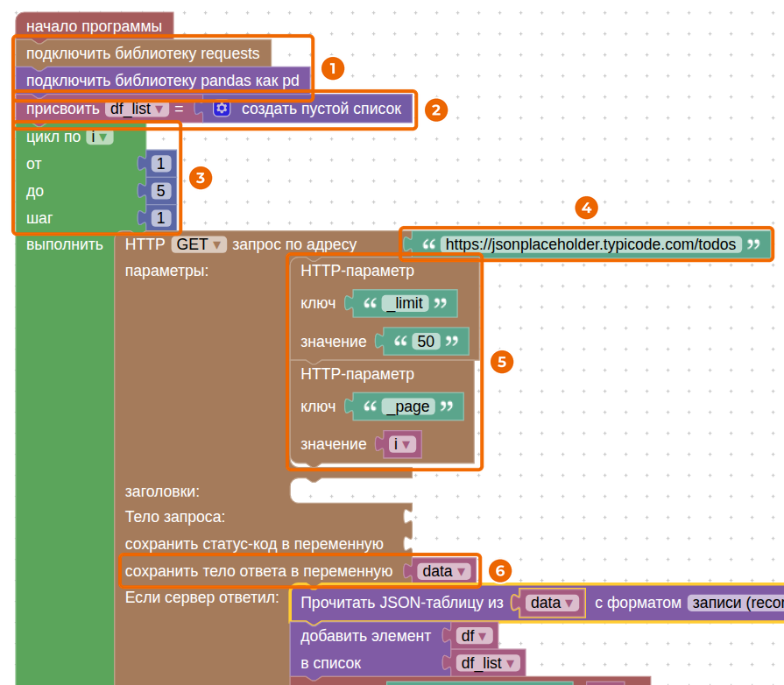Select the "запрос по адресу" label

point(294,244)
